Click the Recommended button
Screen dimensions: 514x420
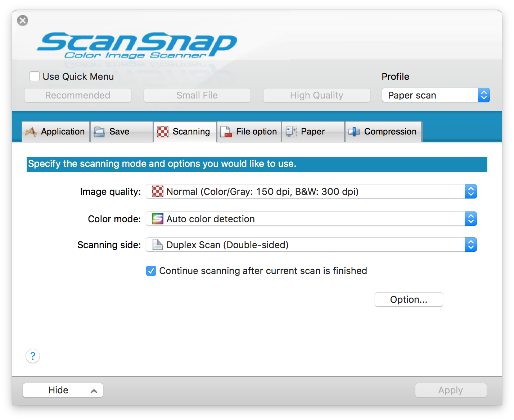[x=78, y=95]
